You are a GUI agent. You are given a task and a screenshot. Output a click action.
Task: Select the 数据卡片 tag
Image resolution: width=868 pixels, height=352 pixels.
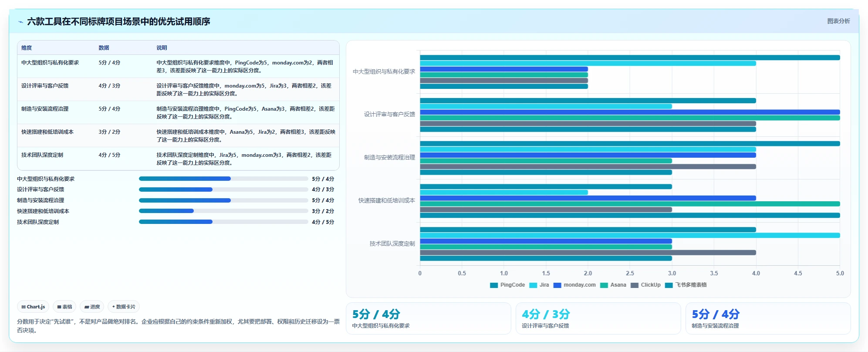tap(124, 307)
